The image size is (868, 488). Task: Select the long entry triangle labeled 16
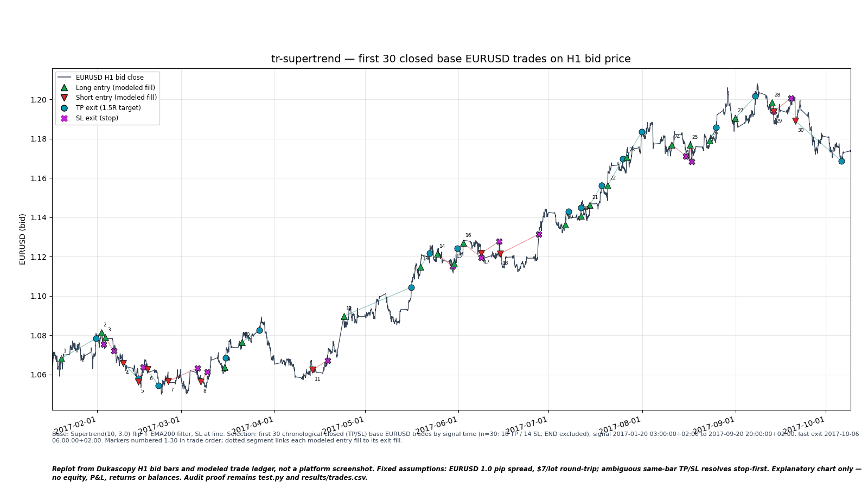click(463, 243)
